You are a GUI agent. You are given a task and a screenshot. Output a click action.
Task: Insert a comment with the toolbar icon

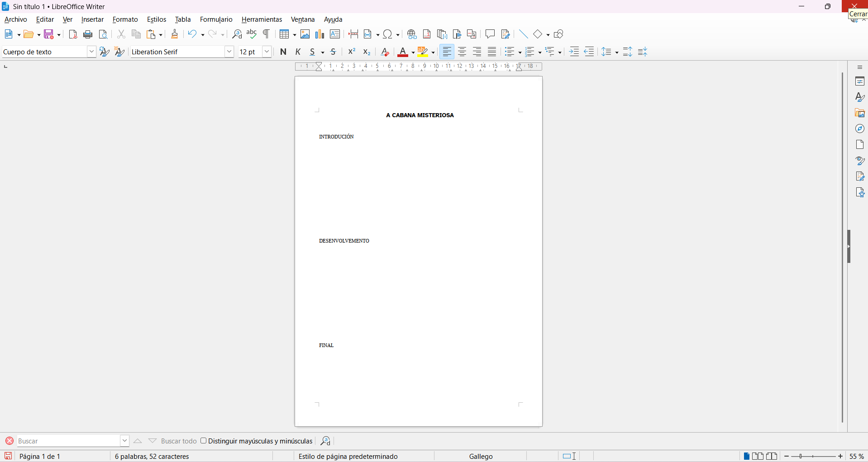[490, 34]
